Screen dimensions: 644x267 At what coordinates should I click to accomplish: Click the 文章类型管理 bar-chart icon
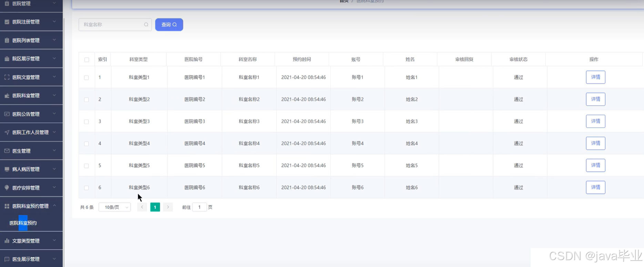click(x=7, y=241)
